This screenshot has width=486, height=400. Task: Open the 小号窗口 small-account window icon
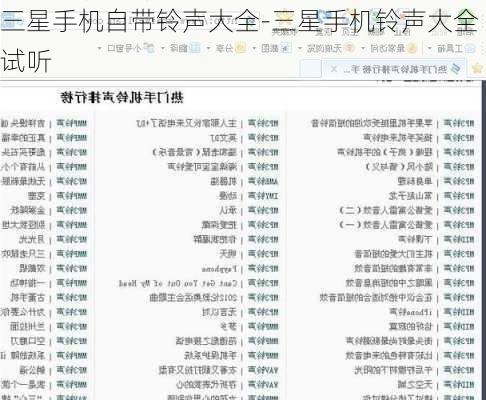click(x=149, y=49)
